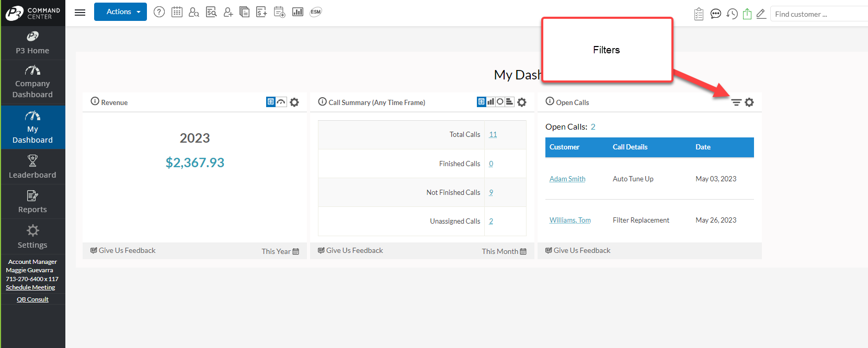Open the This Year date range picker
868x348 pixels.
click(280, 251)
